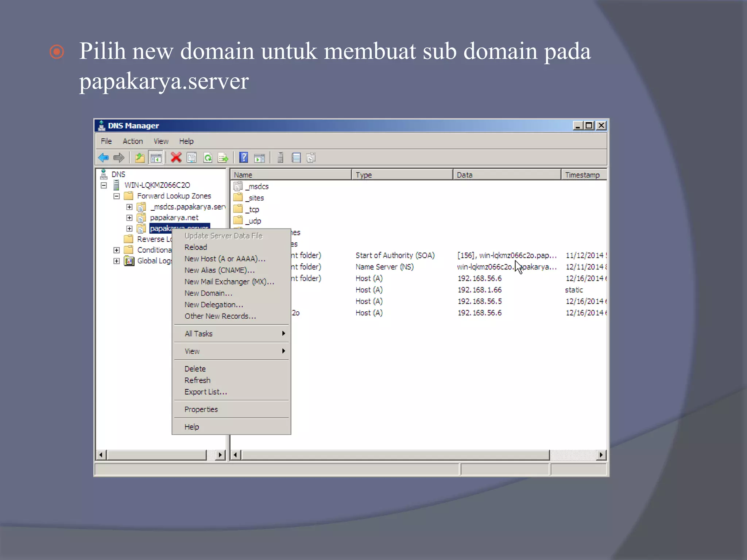Click the New Zone documents toolbar icon
747x560 pixels.
pos(311,157)
